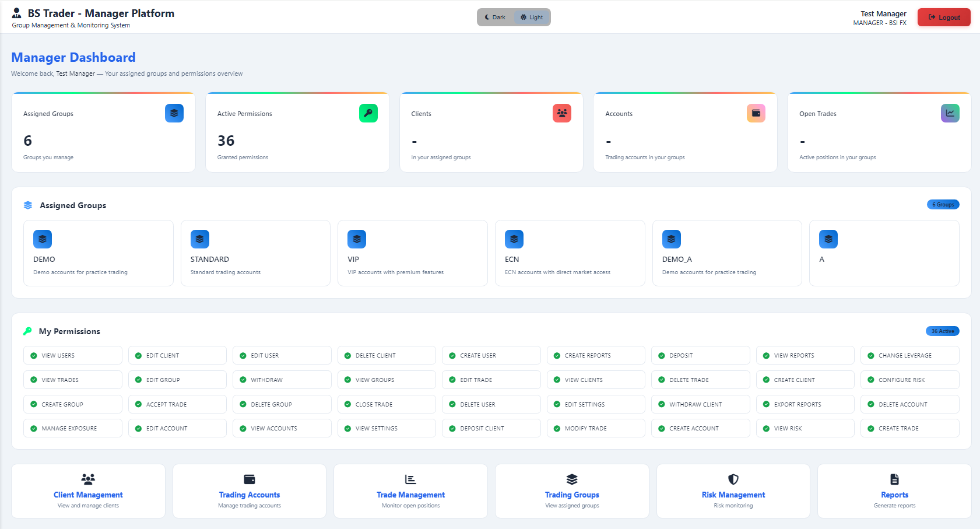Click the VIEW USERS permission chip
This screenshot has height=529, width=980.
(x=73, y=355)
